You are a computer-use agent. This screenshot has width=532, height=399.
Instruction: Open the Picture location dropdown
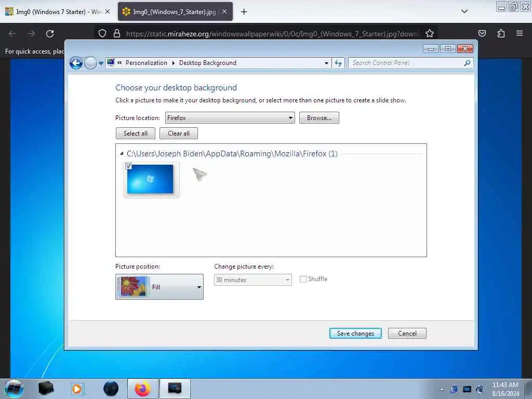[230, 118]
